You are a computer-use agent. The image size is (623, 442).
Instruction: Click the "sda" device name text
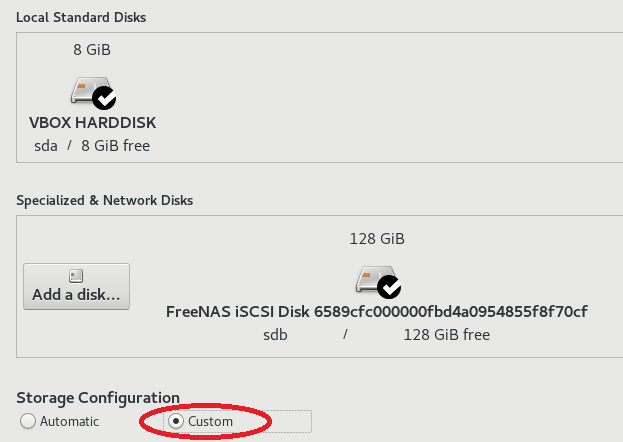[x=46, y=145]
